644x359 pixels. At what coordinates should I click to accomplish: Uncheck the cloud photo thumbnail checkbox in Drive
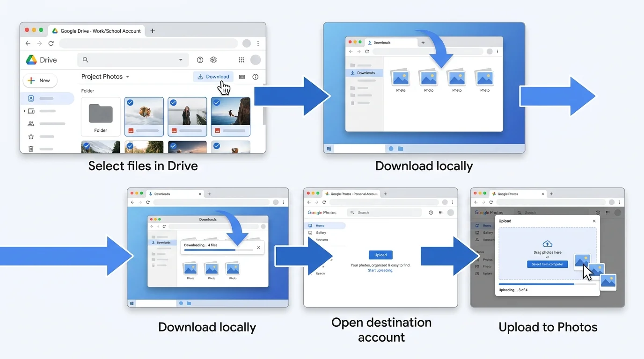pyautogui.click(x=130, y=102)
